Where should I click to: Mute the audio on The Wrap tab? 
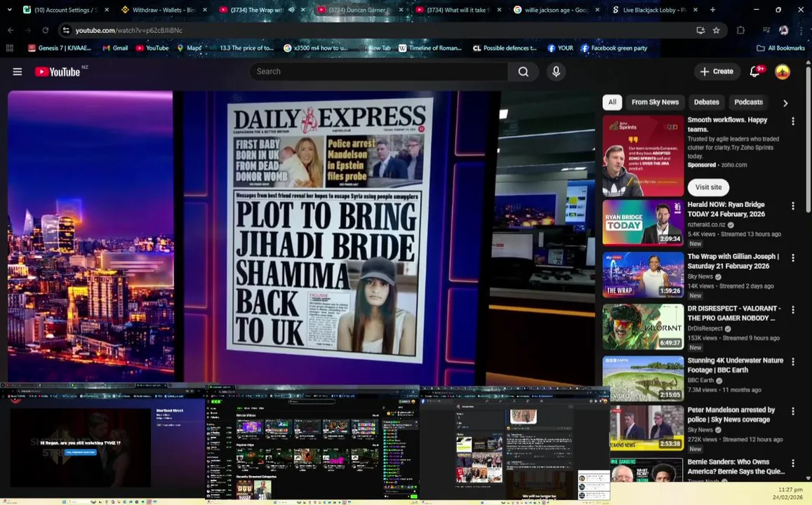[x=291, y=10]
